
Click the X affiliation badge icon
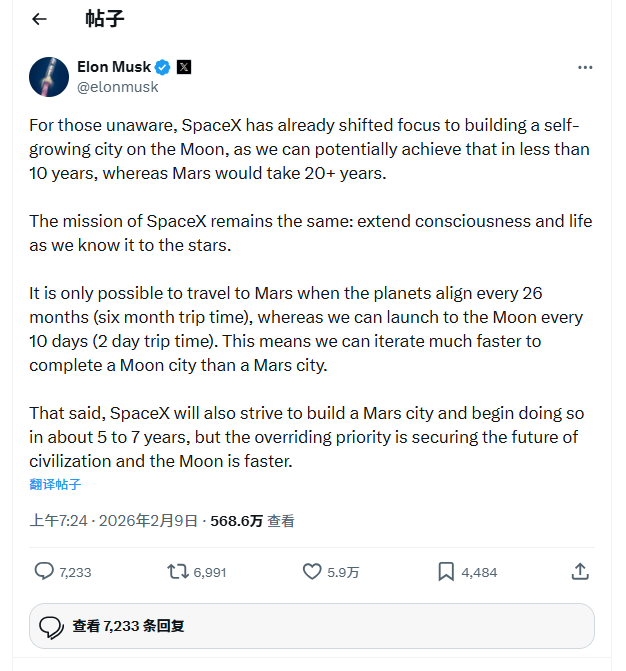[x=183, y=67]
